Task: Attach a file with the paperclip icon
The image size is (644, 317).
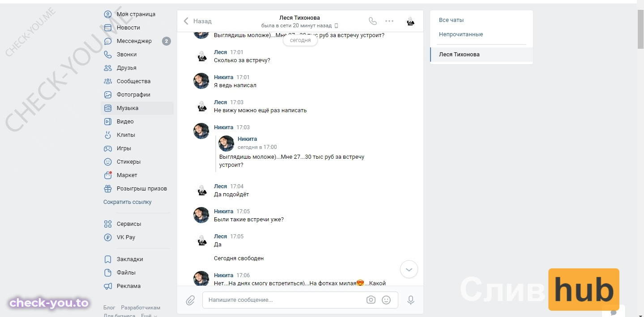Action: [x=191, y=300]
